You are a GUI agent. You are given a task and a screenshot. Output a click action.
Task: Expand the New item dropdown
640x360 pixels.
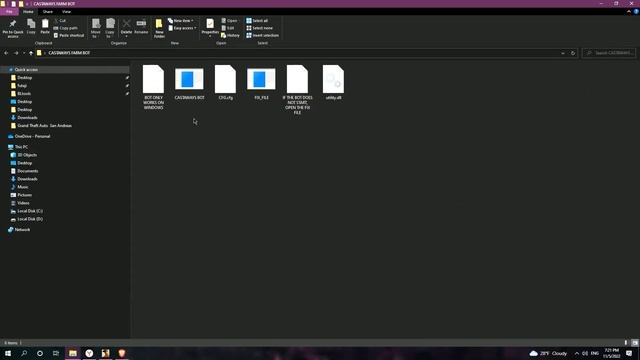tap(181, 20)
